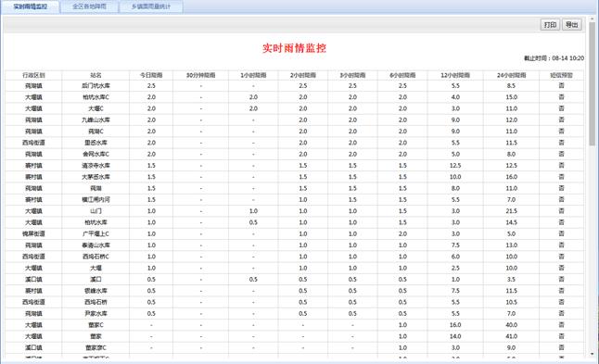The width and height of the screenshot is (599, 364).
Task: Click the 24-hour value 21.5
Action: (512, 211)
